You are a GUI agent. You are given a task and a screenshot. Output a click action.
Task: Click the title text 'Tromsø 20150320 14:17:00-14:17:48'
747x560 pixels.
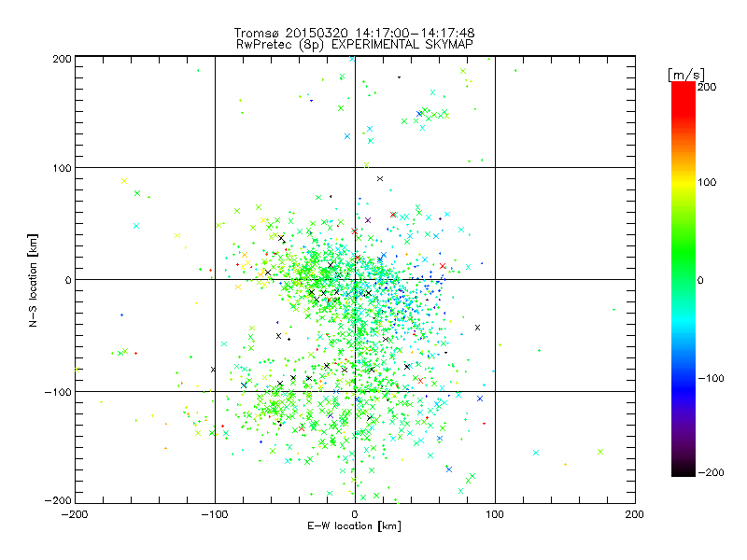coord(355,33)
